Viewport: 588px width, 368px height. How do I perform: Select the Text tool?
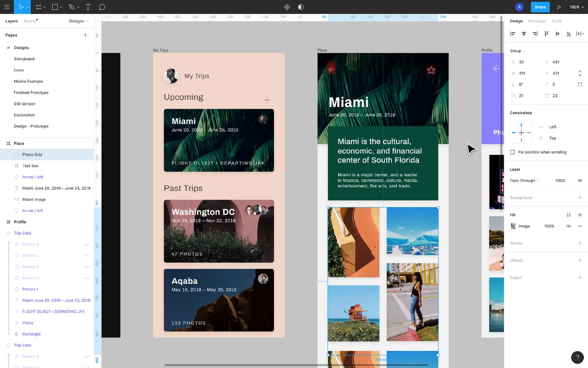pyautogui.click(x=88, y=7)
